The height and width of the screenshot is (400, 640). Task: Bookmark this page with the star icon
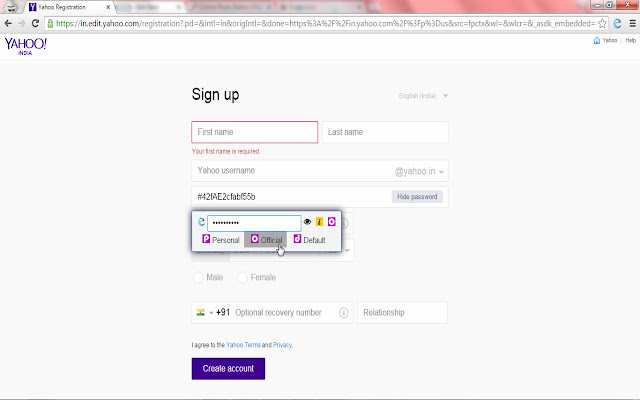point(602,24)
